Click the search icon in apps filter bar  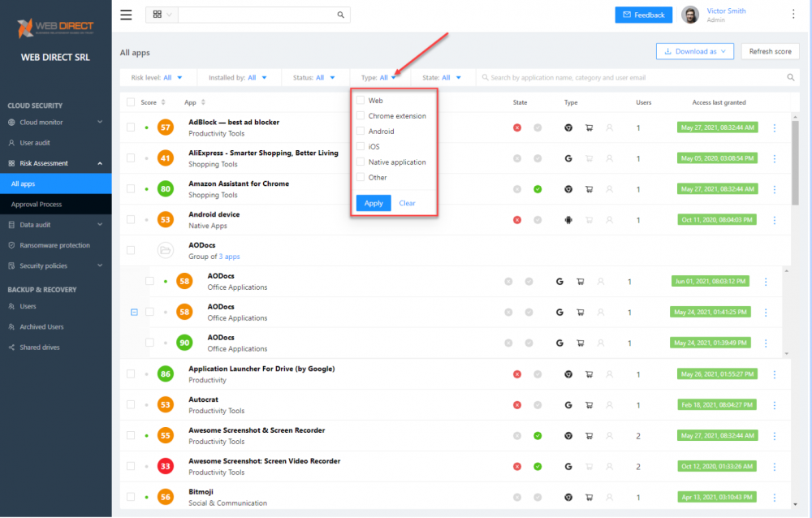tap(791, 78)
